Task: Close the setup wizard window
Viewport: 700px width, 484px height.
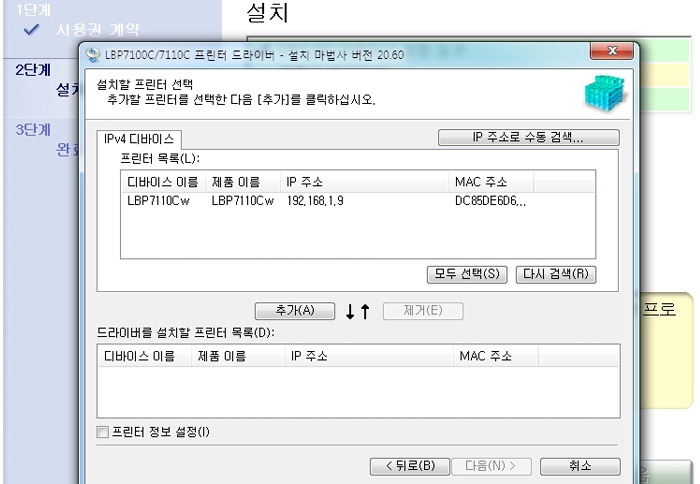Action: [612, 51]
